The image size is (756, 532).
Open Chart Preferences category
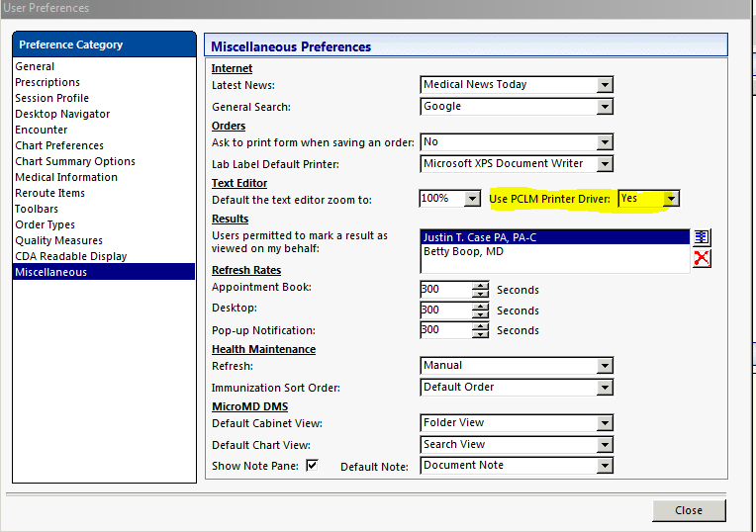(59, 145)
